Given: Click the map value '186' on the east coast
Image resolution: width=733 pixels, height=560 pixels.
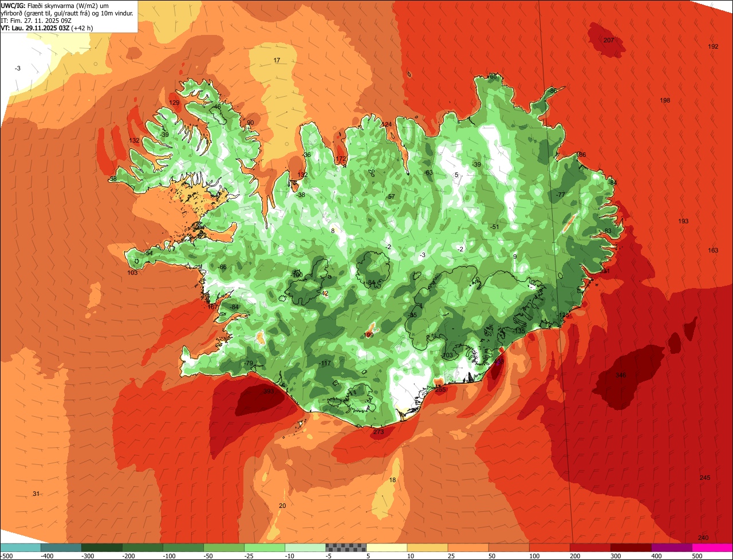Looking at the screenshot, I should 581,155.
